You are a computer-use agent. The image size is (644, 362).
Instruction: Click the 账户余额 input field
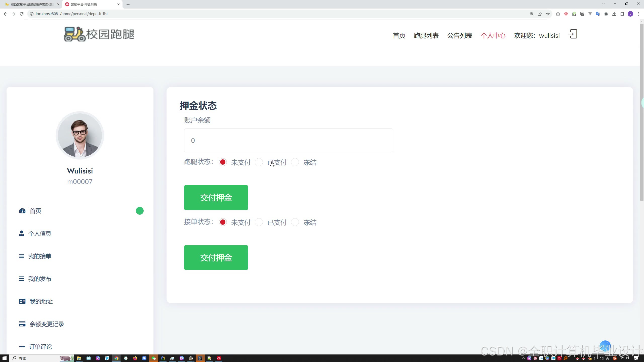(288, 141)
